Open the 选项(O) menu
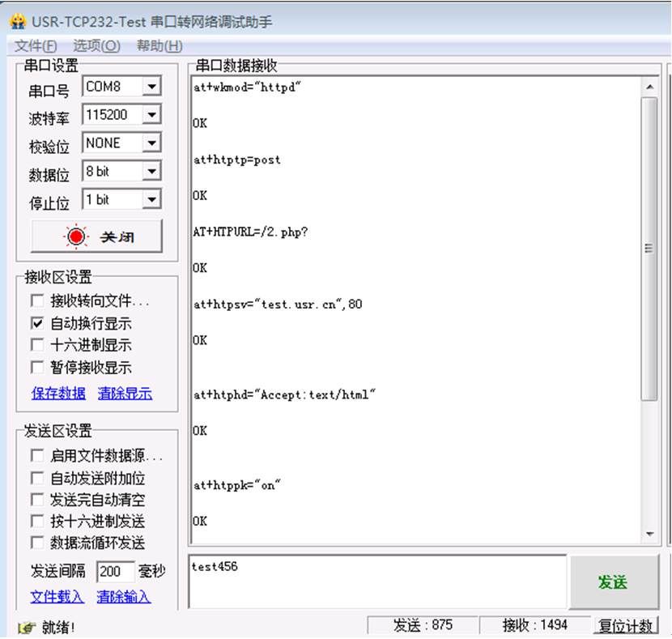 click(96, 46)
